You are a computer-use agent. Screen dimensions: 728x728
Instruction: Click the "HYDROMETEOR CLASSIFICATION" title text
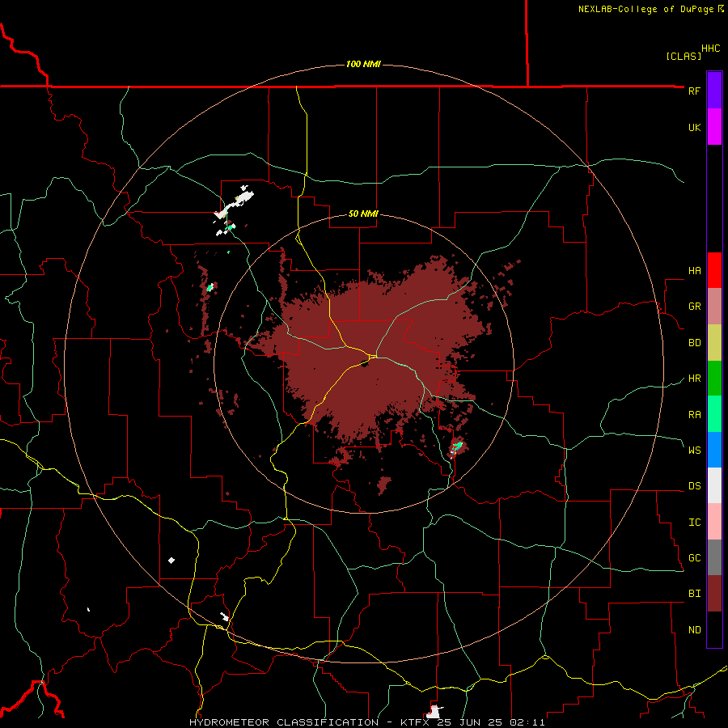284,722
